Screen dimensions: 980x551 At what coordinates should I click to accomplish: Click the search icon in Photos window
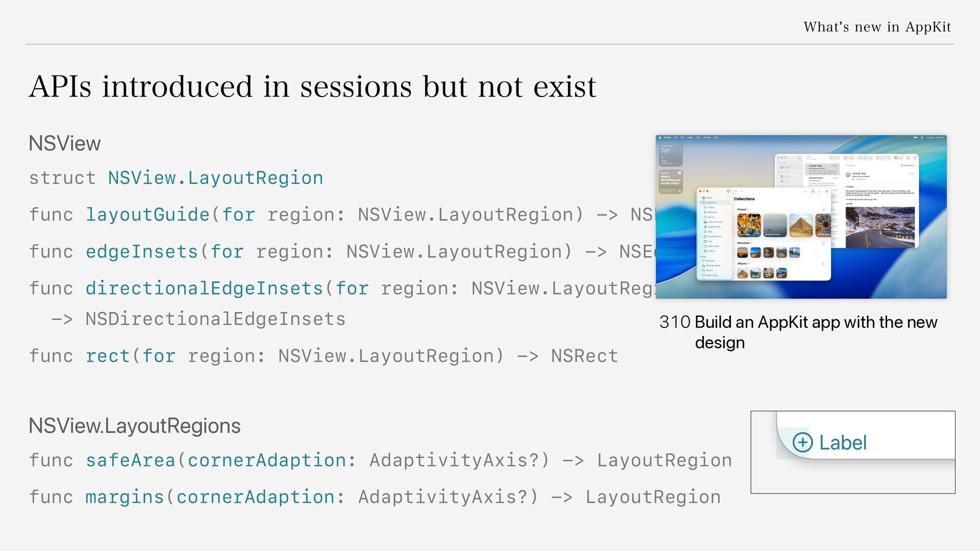pyautogui.click(x=827, y=191)
